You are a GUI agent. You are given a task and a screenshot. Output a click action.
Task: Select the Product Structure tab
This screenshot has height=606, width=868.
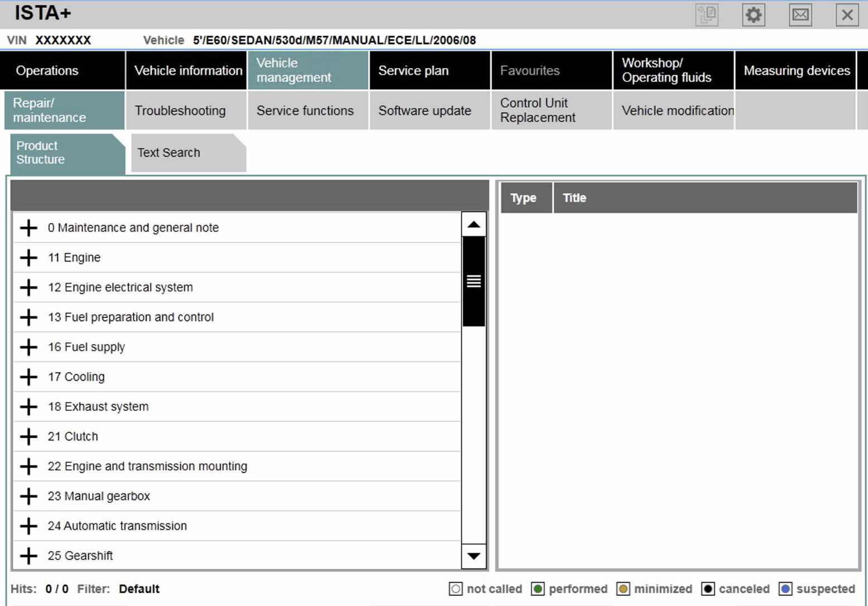click(67, 153)
